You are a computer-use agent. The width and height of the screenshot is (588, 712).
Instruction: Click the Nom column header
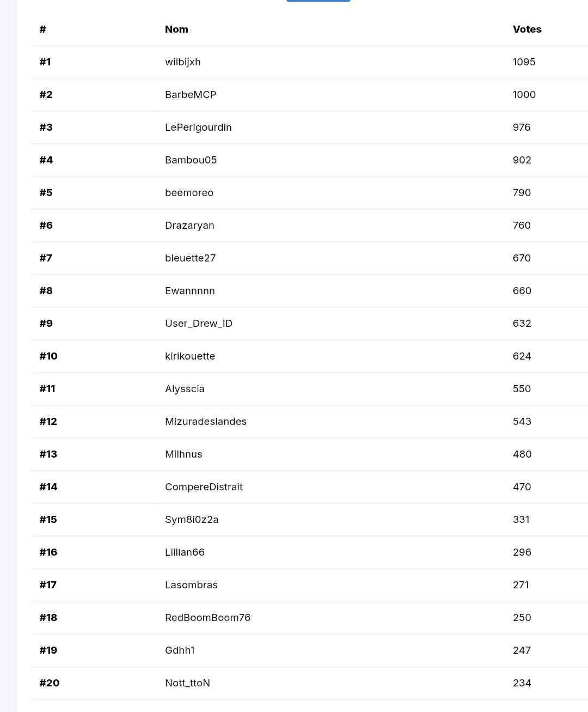click(176, 29)
